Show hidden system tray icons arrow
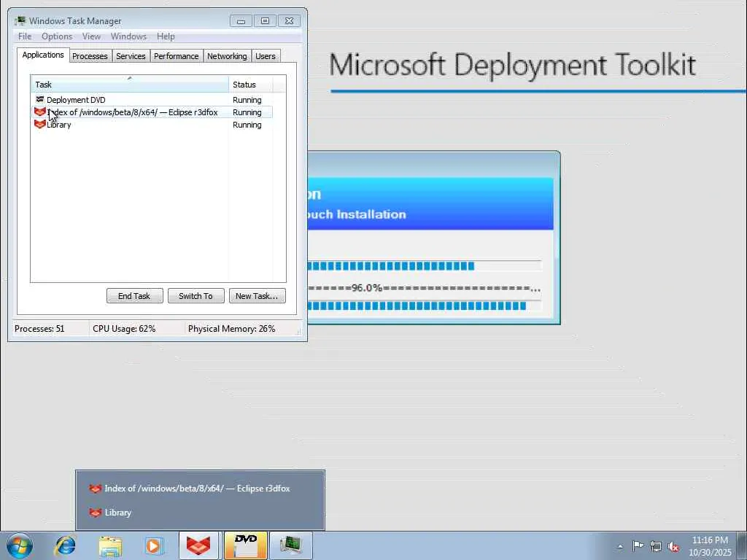This screenshot has width=747, height=560. pos(620,546)
